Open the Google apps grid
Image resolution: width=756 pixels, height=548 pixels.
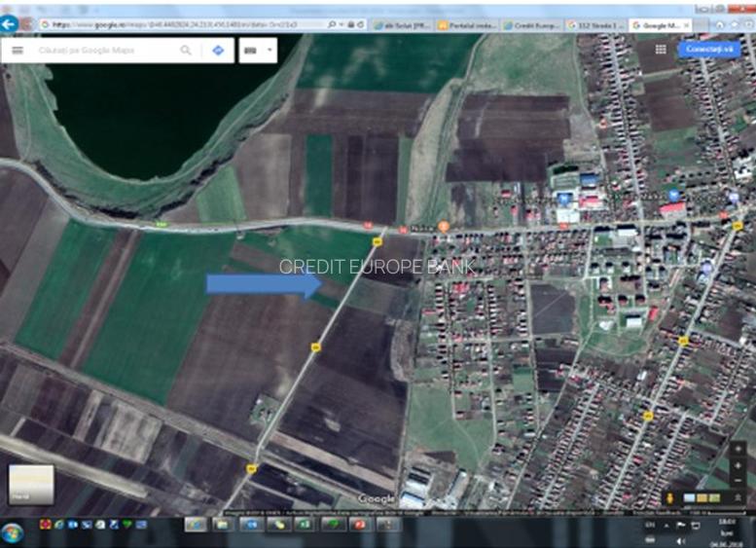coord(661,50)
